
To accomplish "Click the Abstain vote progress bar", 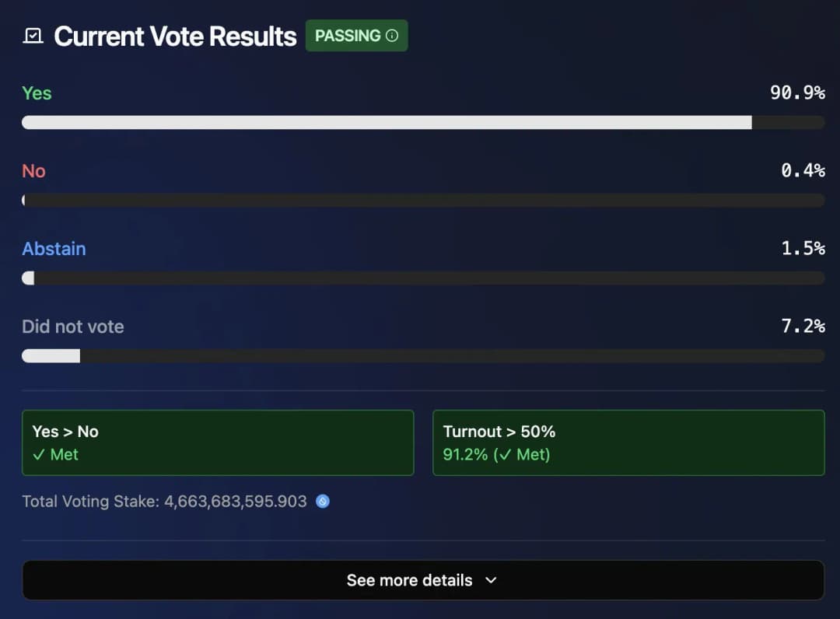I will tap(423, 278).
